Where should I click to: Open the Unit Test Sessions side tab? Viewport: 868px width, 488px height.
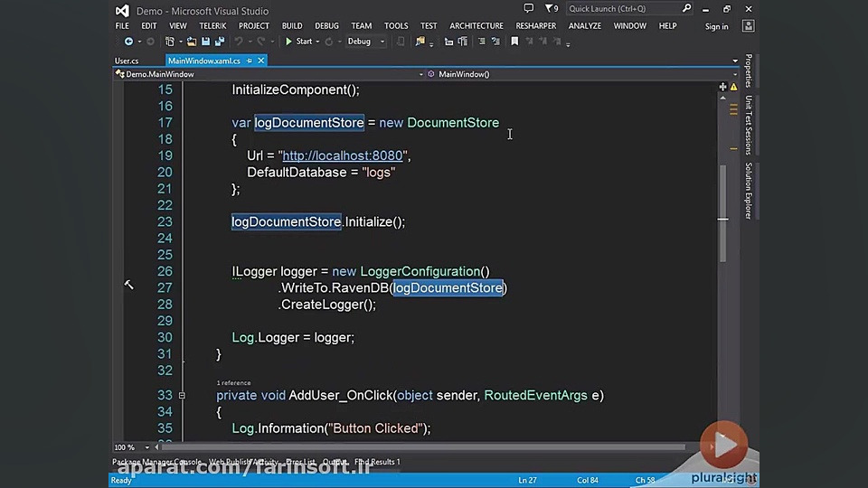pyautogui.click(x=749, y=125)
